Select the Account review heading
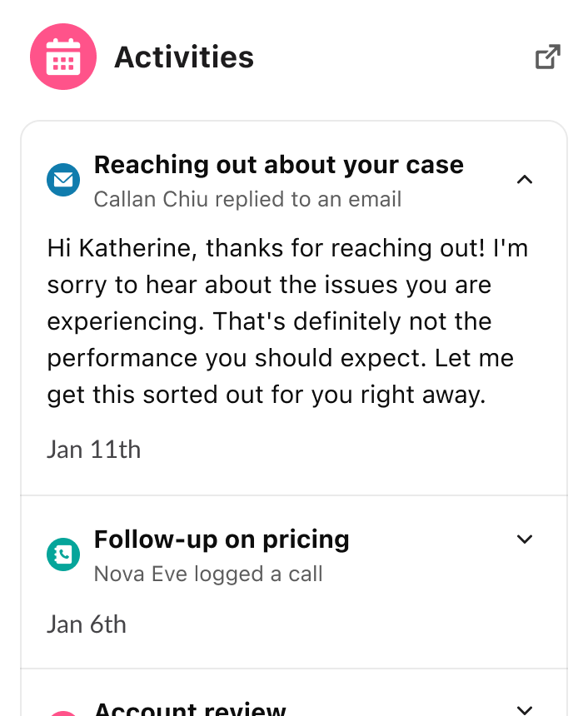This screenshot has height=716, width=588. click(x=190, y=710)
